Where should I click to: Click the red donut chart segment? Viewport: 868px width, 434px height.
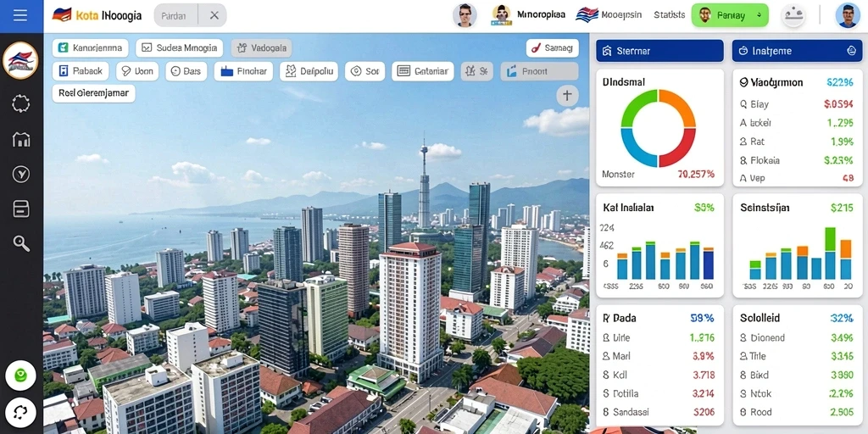pyautogui.click(x=682, y=151)
